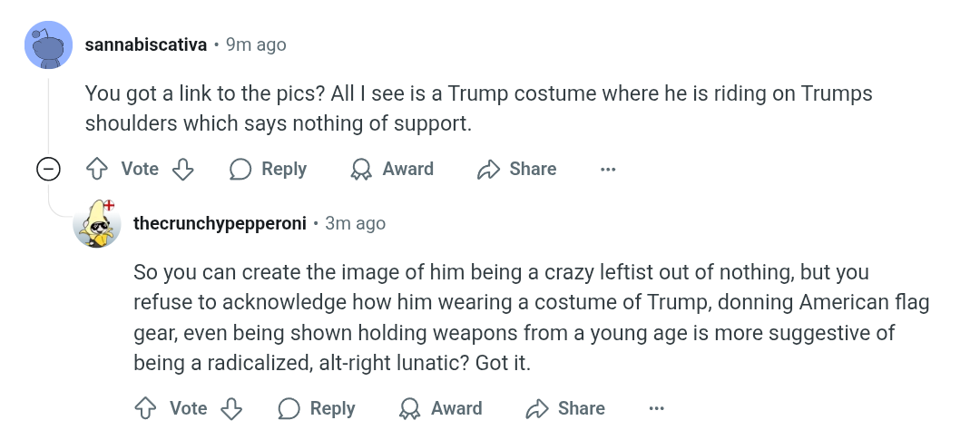This screenshot has height=440, width=980.
Task: Click Share arrow icon on thecrunchypepperoni's reply
Action: pyautogui.click(x=537, y=408)
